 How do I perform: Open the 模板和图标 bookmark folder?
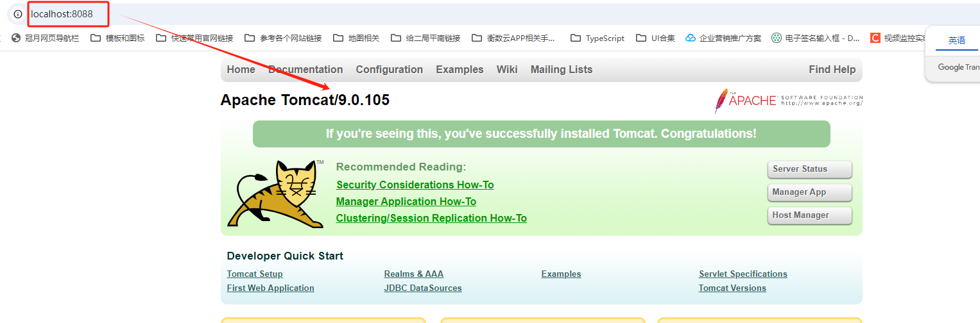tap(117, 38)
